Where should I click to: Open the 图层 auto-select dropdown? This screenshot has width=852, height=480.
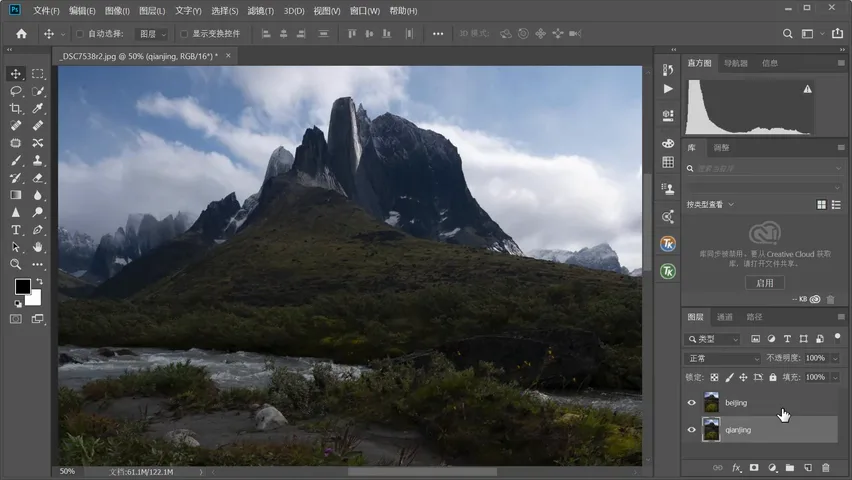(152, 34)
